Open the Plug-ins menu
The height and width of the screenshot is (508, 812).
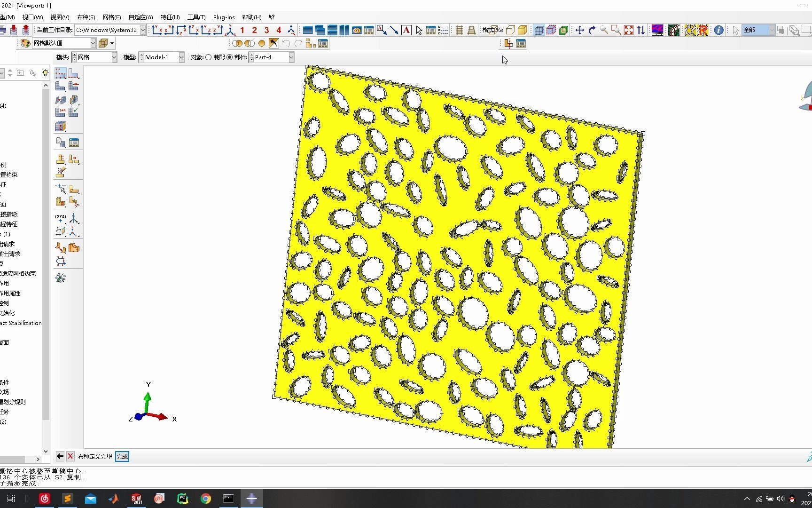(x=224, y=17)
